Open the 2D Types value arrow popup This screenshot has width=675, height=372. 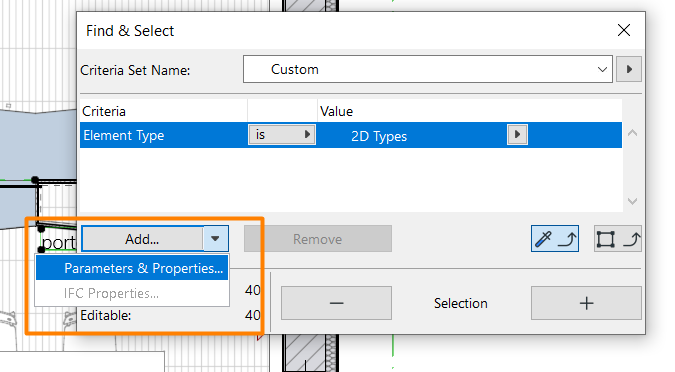coord(517,135)
